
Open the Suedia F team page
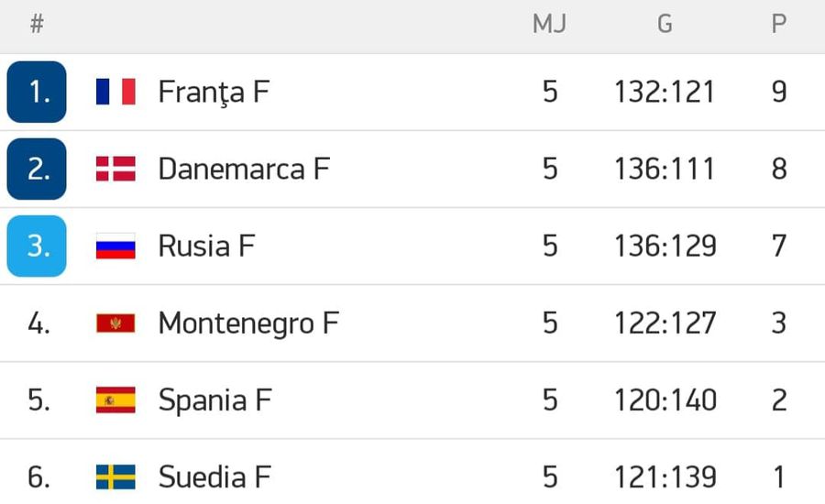(214, 477)
